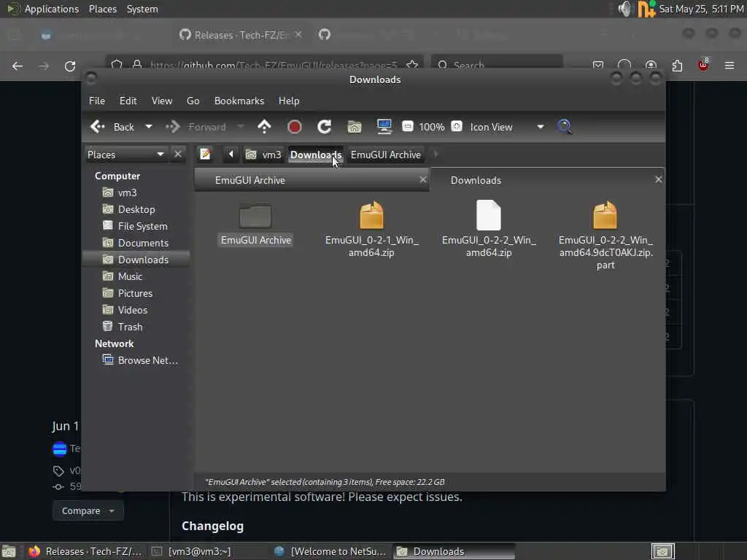The width and height of the screenshot is (747, 560).
Task: Reset zoom by clicking 100%
Action: (432, 127)
